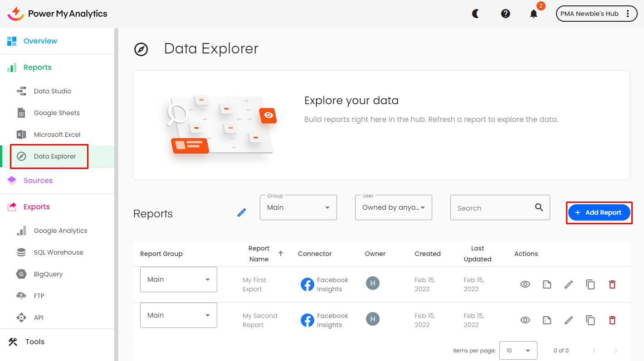
Task: Open PMA Newbie's Hub account menu
Action: (x=596, y=14)
